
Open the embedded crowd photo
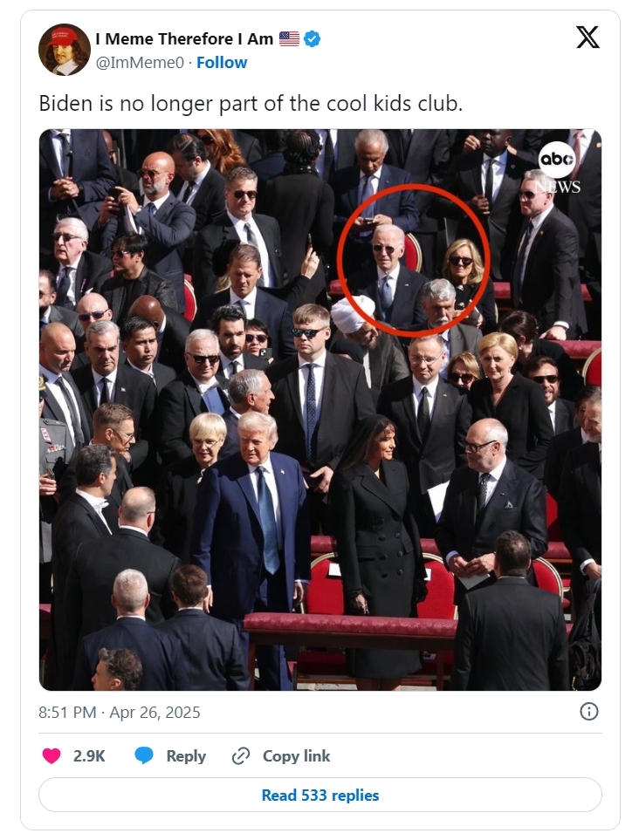coord(320,410)
